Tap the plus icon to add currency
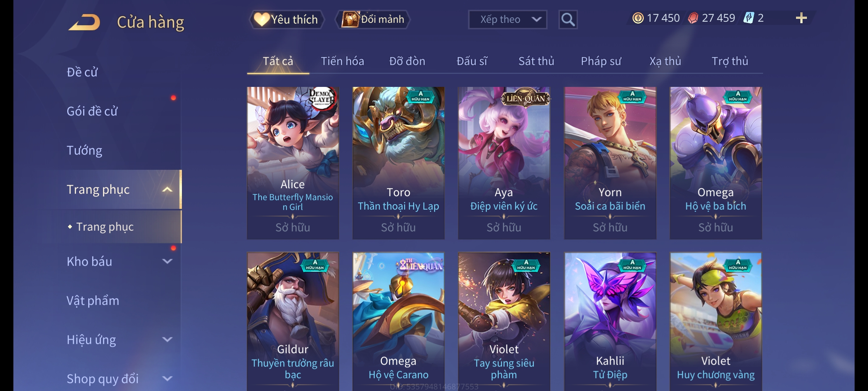The height and width of the screenshot is (391, 868). click(x=801, y=18)
